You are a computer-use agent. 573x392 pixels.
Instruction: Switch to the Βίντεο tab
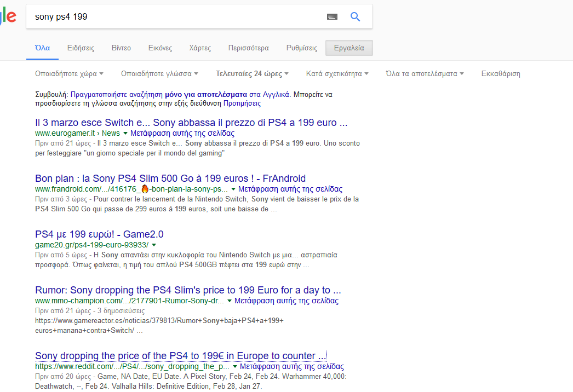121,48
